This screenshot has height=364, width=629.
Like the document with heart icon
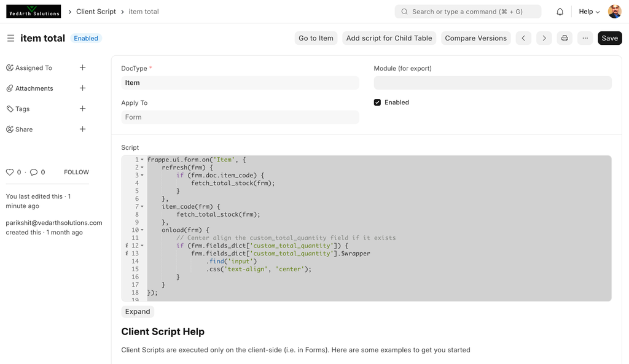point(10,172)
